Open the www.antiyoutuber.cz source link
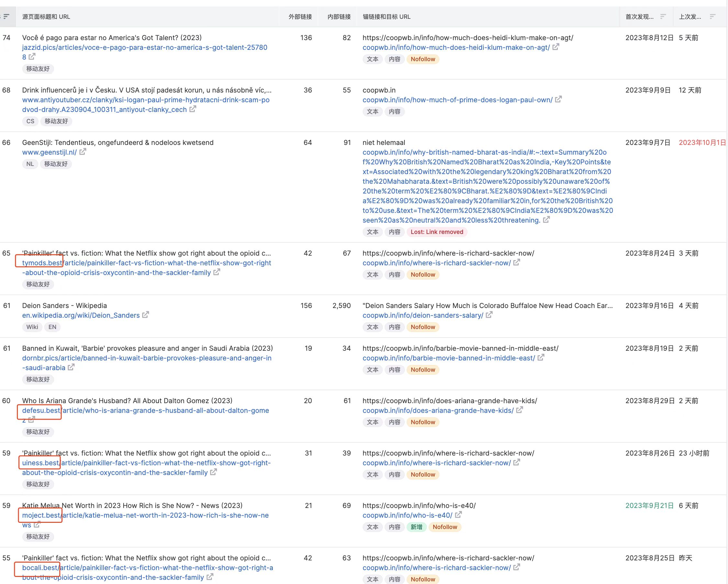This screenshot has width=728, height=584. [146, 105]
